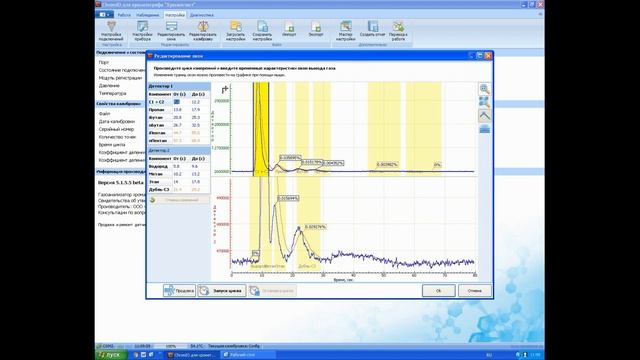
Task: Open the Windows Пуск start button
Action: click(111, 355)
